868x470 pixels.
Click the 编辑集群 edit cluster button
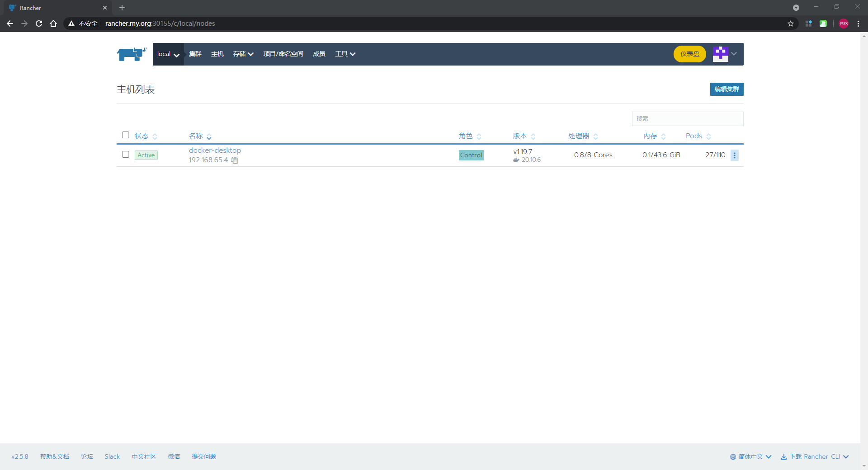[x=726, y=89]
